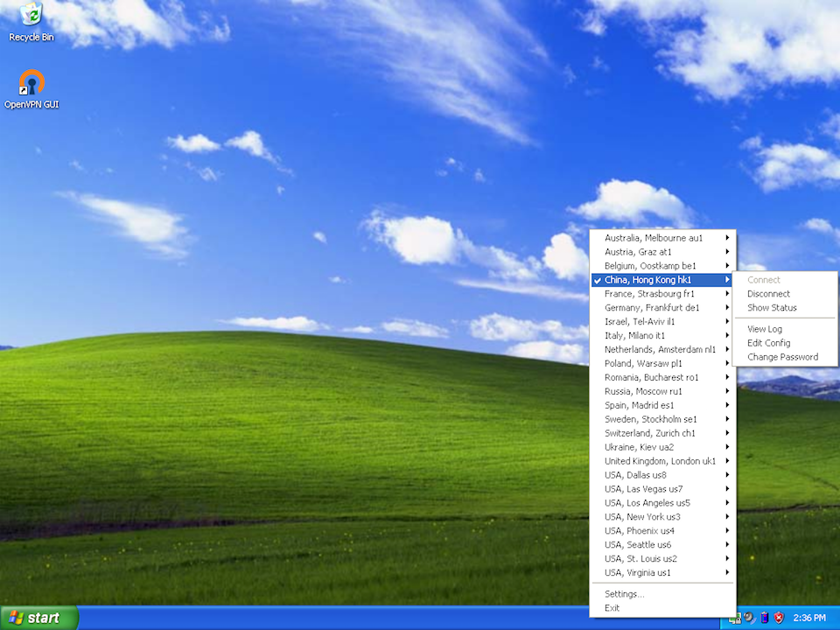
Task: Expand the United Kingdom, London uk1 submenu arrow
Action: (x=727, y=461)
